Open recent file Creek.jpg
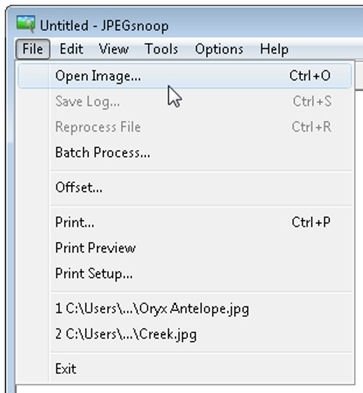The width and height of the screenshot is (363, 393). [185, 334]
